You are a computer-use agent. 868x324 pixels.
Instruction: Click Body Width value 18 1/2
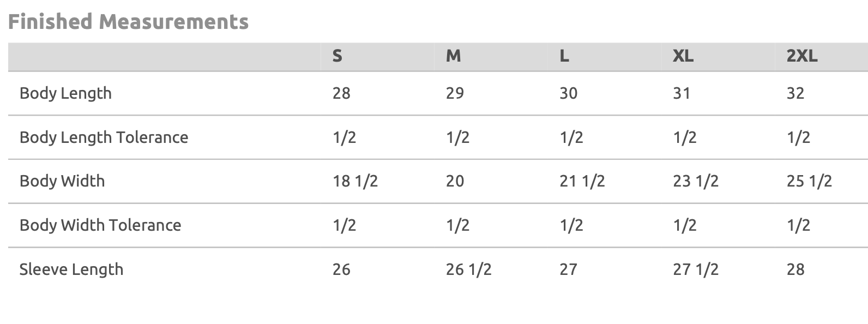355,181
